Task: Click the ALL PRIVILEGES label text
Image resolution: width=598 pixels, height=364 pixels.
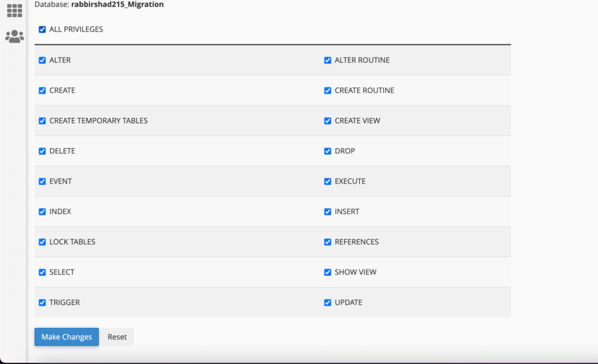Action: [x=77, y=29]
